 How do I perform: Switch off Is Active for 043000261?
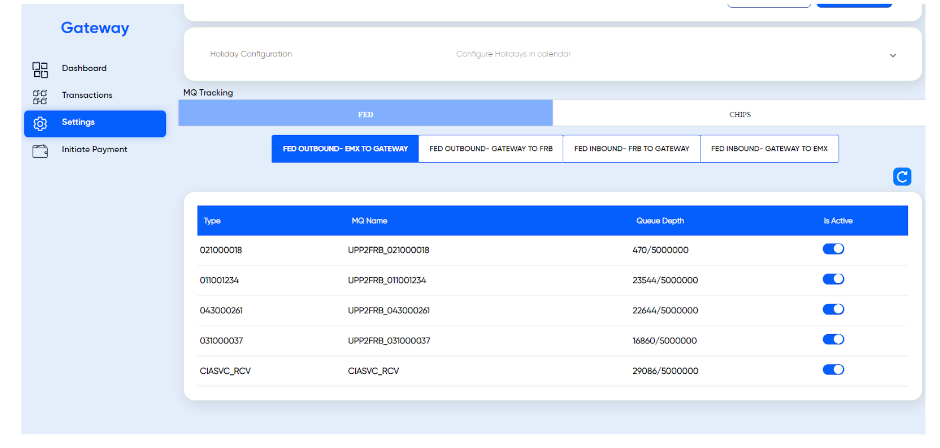click(x=833, y=310)
